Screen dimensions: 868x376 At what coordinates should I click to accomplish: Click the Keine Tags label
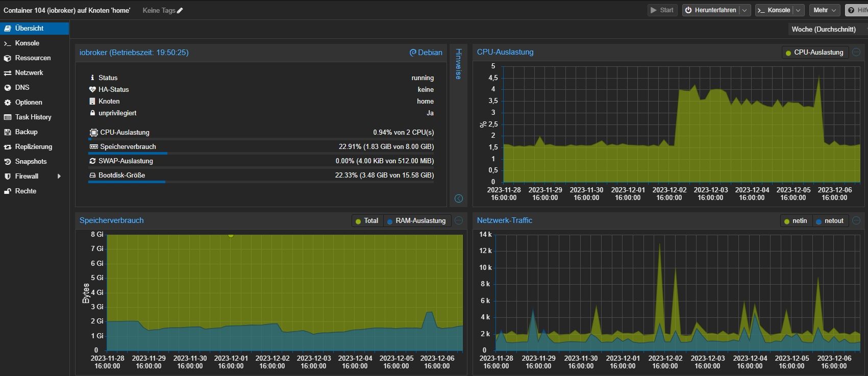point(159,10)
